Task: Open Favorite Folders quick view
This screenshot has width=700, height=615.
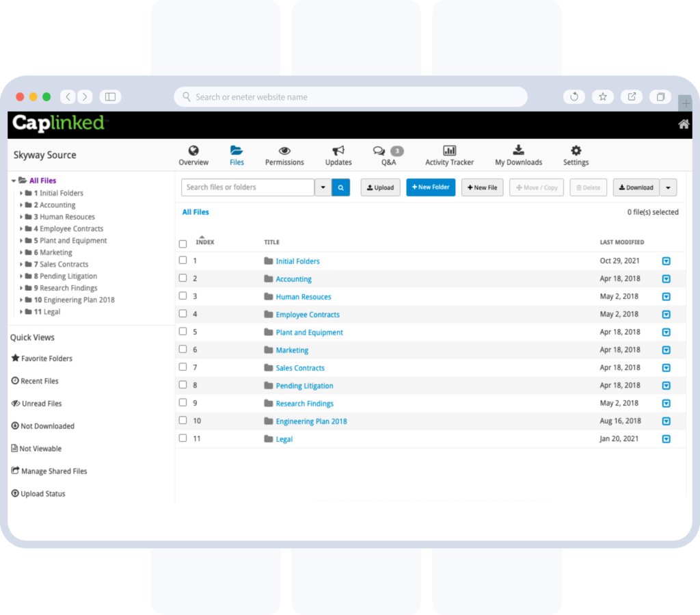Action: click(x=42, y=358)
